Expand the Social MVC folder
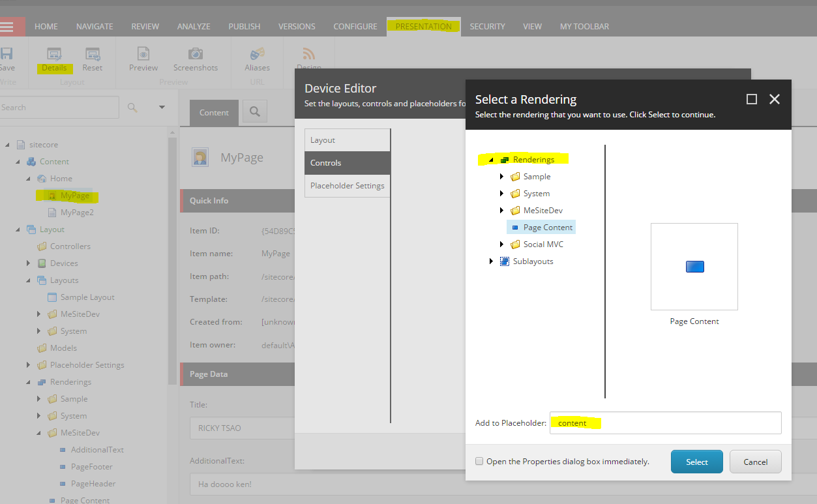 tap(501, 245)
